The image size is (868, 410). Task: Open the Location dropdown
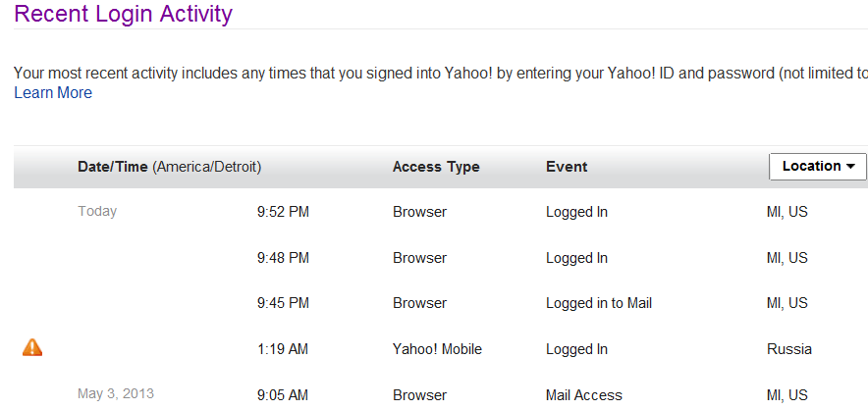(817, 167)
